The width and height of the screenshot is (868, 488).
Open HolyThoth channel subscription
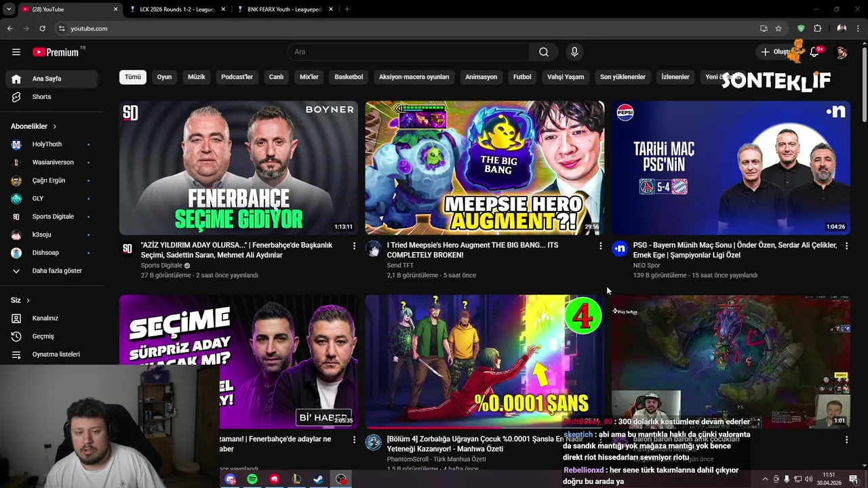(52, 144)
